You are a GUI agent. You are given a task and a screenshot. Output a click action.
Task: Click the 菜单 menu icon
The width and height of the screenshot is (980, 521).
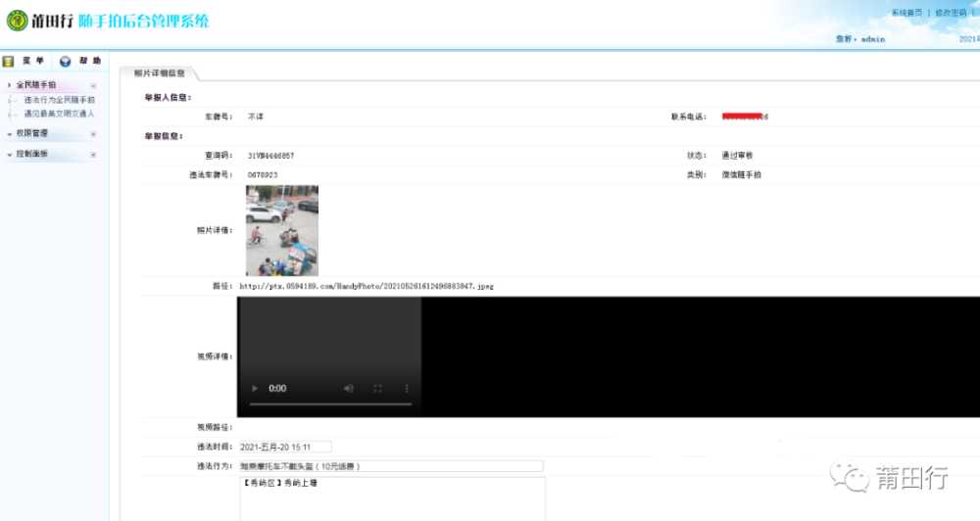(8, 62)
